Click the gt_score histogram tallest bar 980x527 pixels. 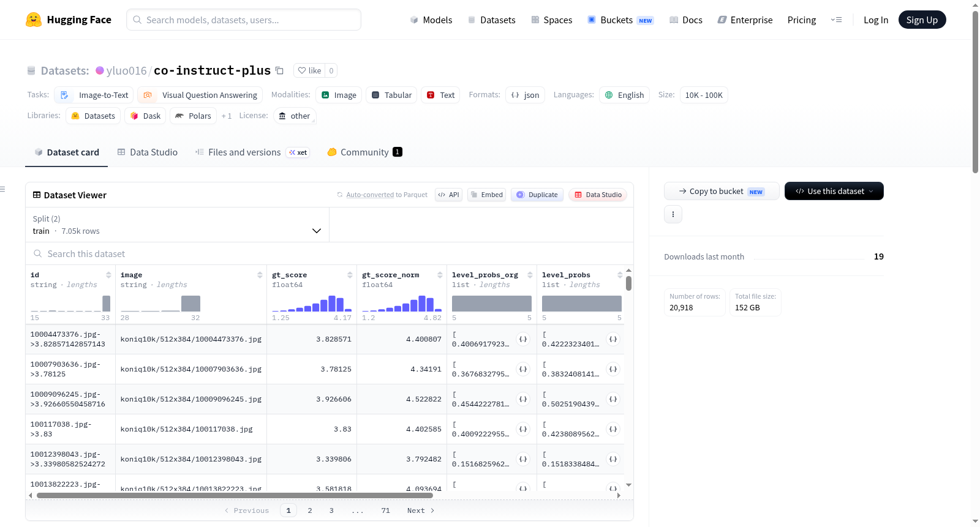click(x=332, y=304)
